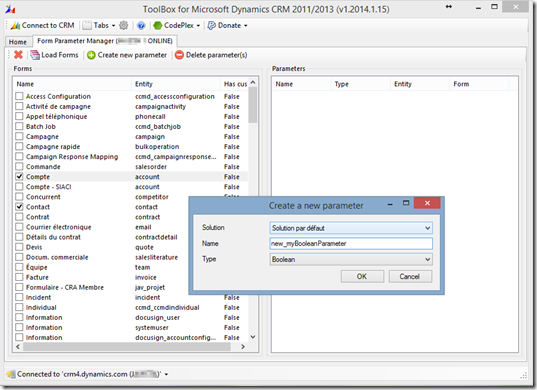Click the Connect to CRM icon

[15, 25]
